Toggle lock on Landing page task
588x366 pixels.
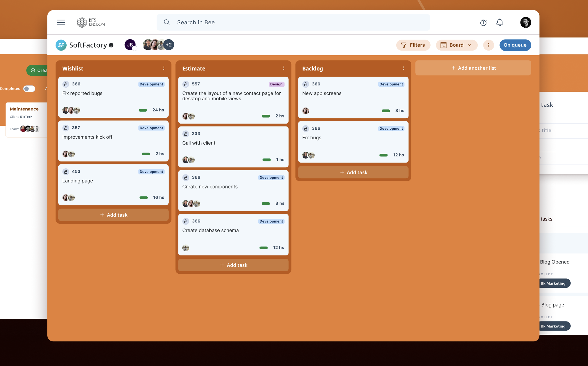coord(66,172)
